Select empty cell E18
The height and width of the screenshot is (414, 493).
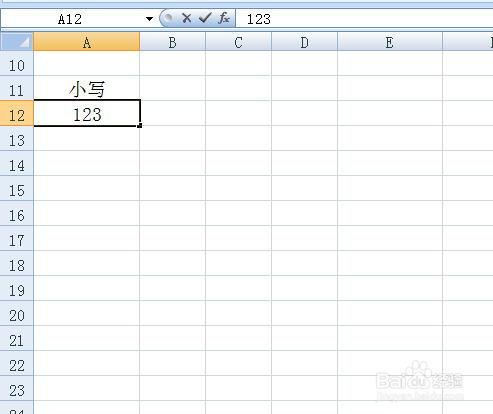pyautogui.click(x=390, y=263)
